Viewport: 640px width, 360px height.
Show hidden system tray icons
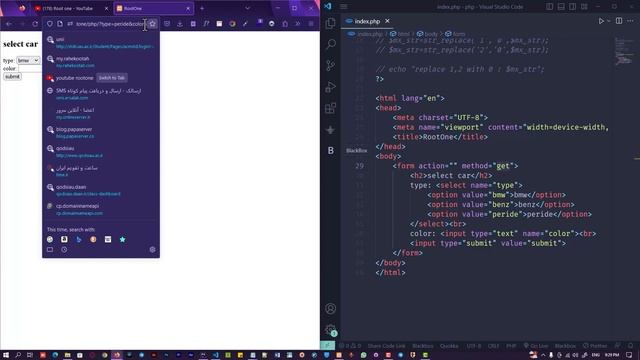[543, 355]
